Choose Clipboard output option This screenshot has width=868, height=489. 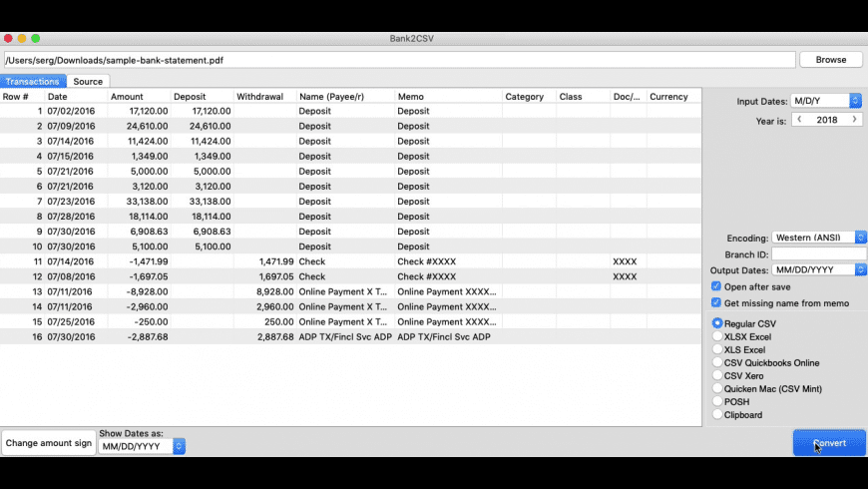click(717, 414)
